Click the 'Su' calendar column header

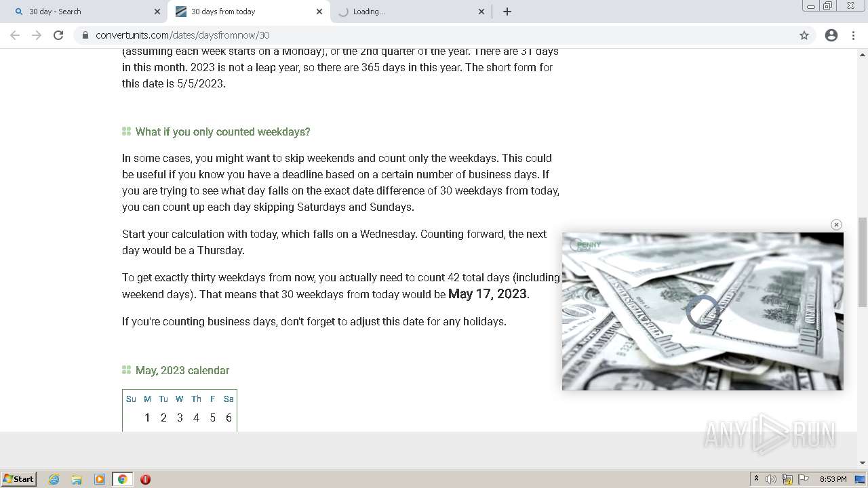(131, 399)
